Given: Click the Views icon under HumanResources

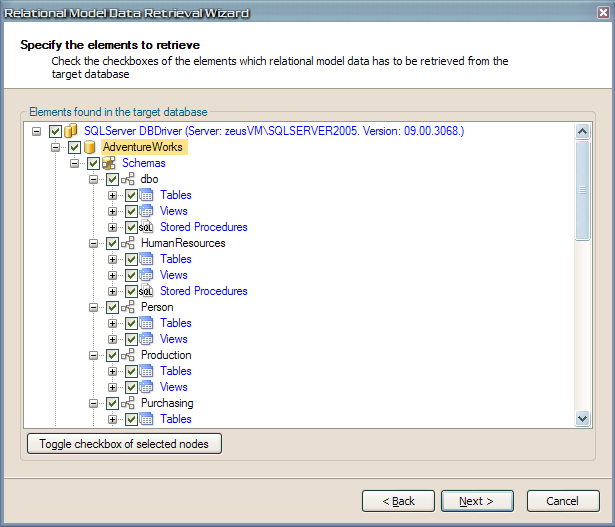Looking at the screenshot, I should pos(147,275).
